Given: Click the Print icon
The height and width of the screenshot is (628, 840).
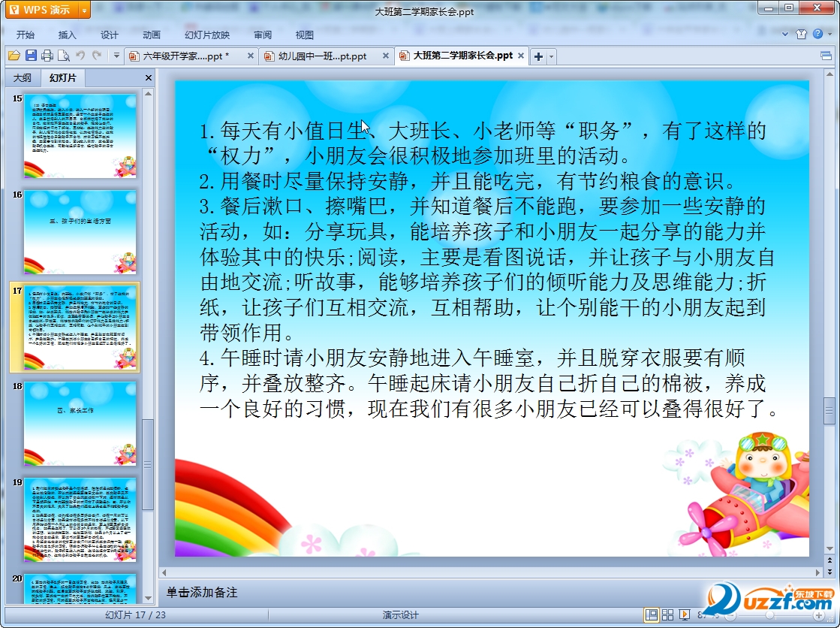Looking at the screenshot, I should (47, 56).
